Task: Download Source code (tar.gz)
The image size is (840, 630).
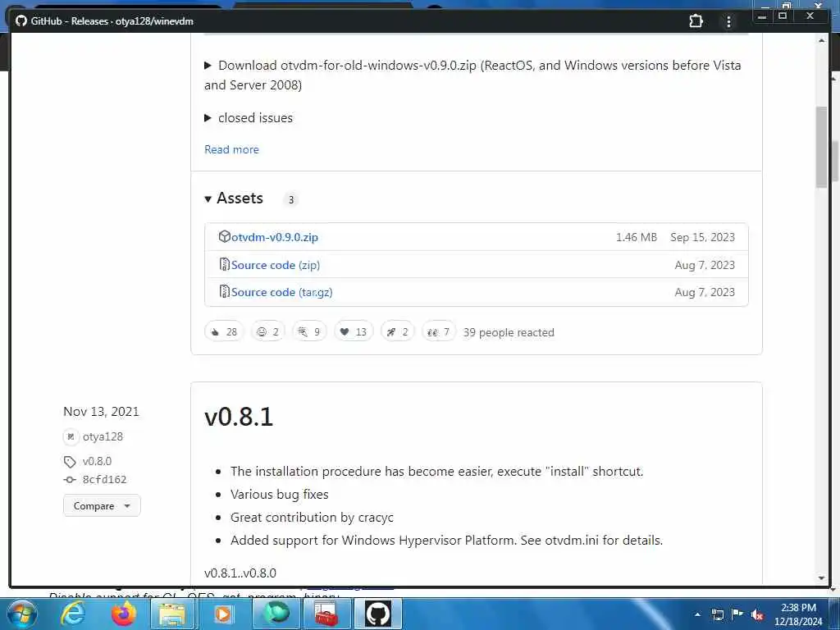Action: pos(282,293)
